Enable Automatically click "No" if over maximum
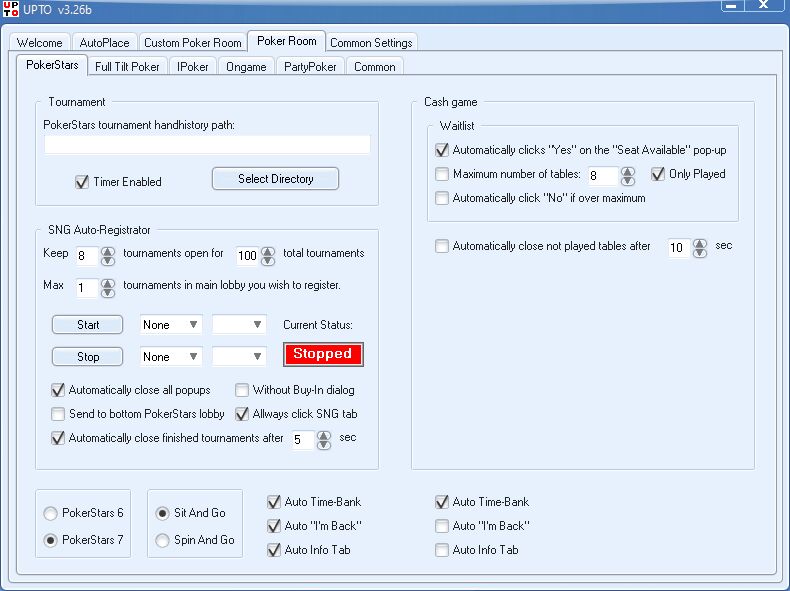 point(442,198)
